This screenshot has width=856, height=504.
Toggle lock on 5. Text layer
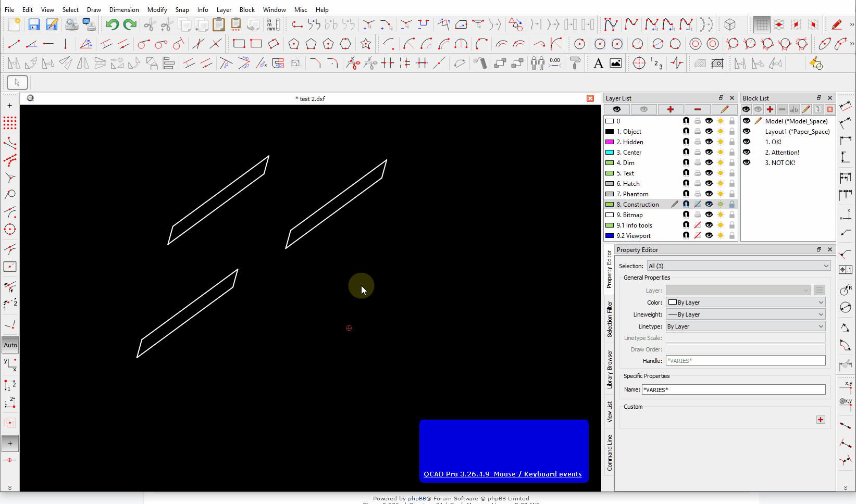point(732,173)
